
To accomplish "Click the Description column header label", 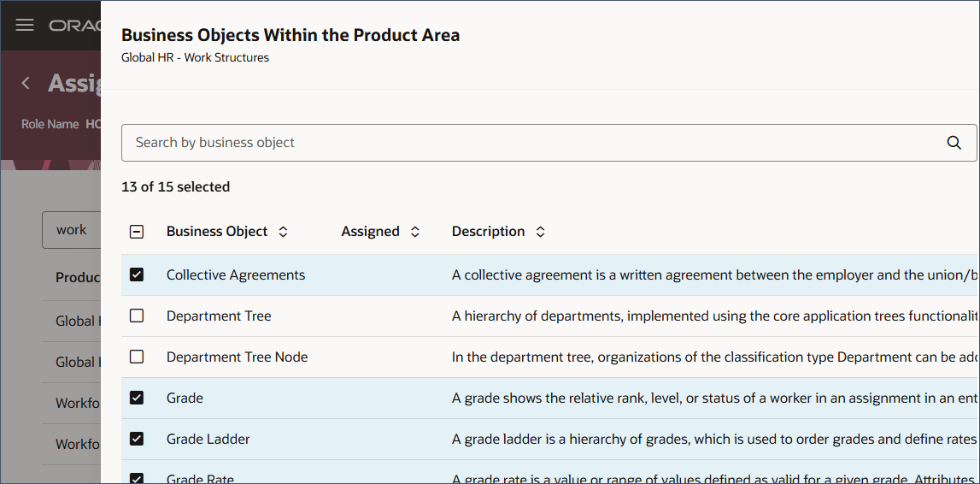I will (488, 232).
